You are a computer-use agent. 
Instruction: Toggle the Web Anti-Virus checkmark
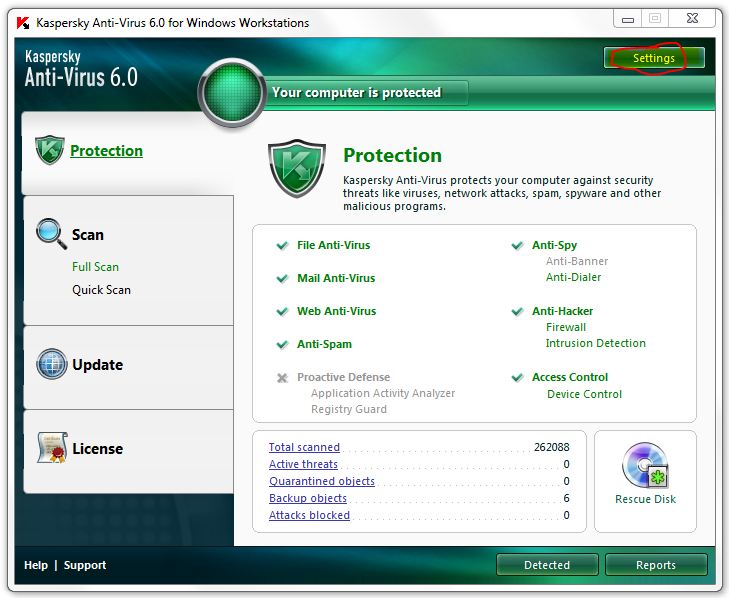click(282, 312)
